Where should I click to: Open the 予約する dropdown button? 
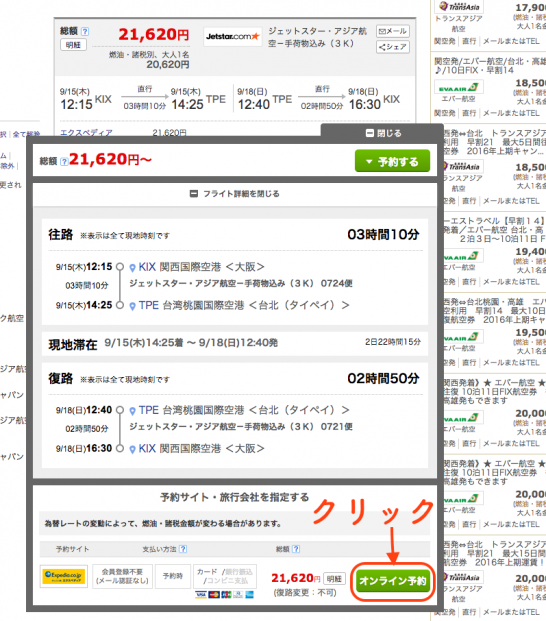click(392, 161)
